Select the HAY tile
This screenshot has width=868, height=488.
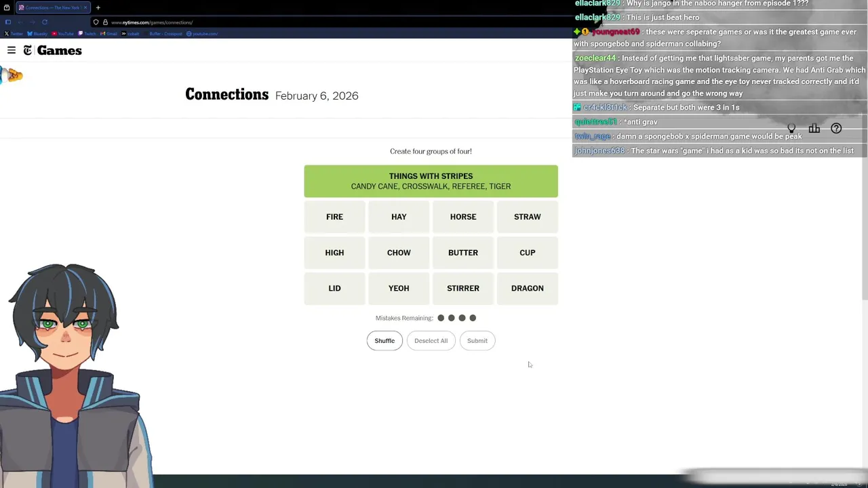tap(399, 217)
